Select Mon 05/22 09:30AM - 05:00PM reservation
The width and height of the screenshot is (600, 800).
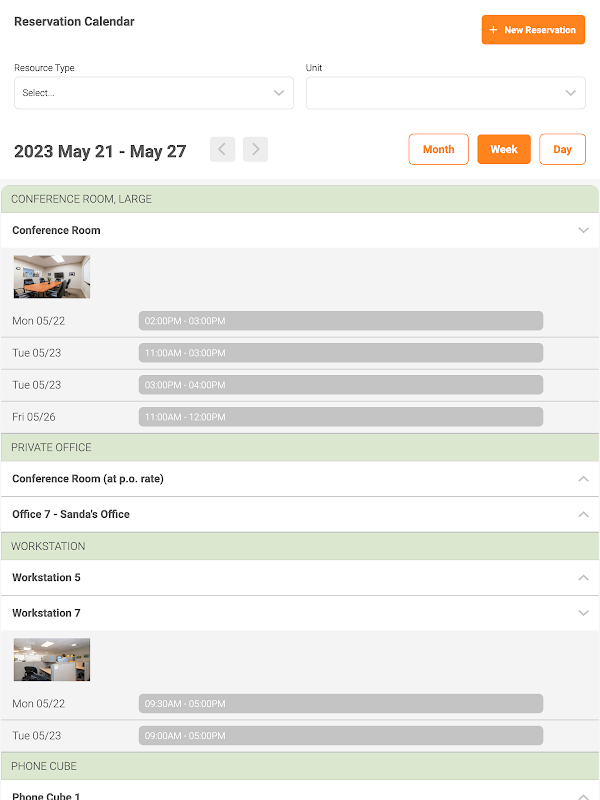[341, 704]
